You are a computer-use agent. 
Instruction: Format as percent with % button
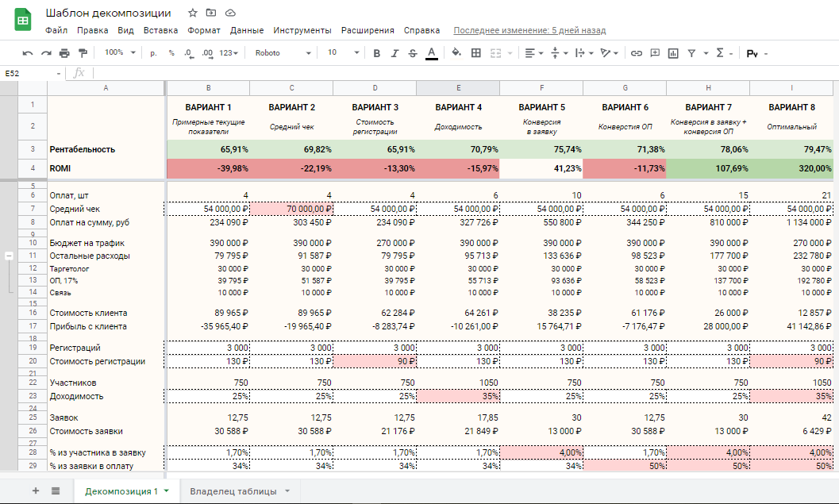[x=171, y=53]
